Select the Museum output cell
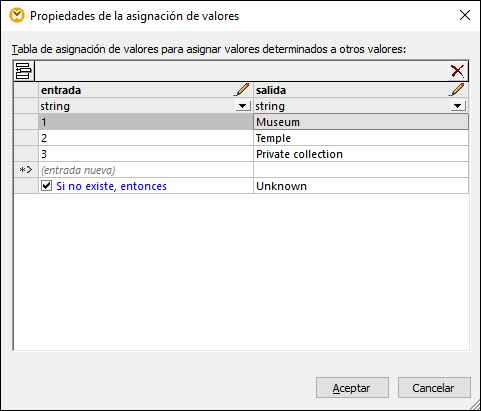Screen dimensions: 481x411 pyautogui.click(x=361, y=122)
